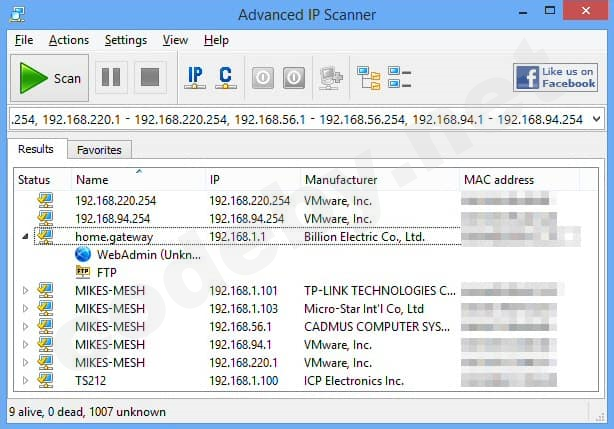The height and width of the screenshot is (429, 614).
Task: Click the WebAdmin globe icon
Action: pos(83,254)
